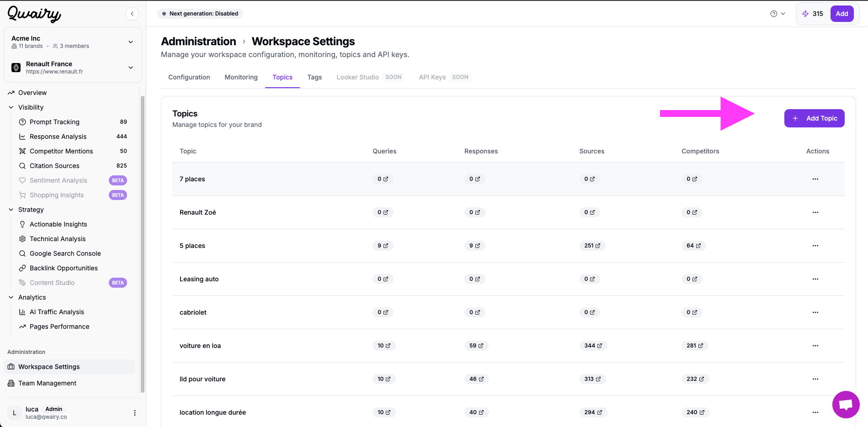Screen dimensions: 868x427
Task: Click the Renault Zoé topic name
Action: coord(197,212)
